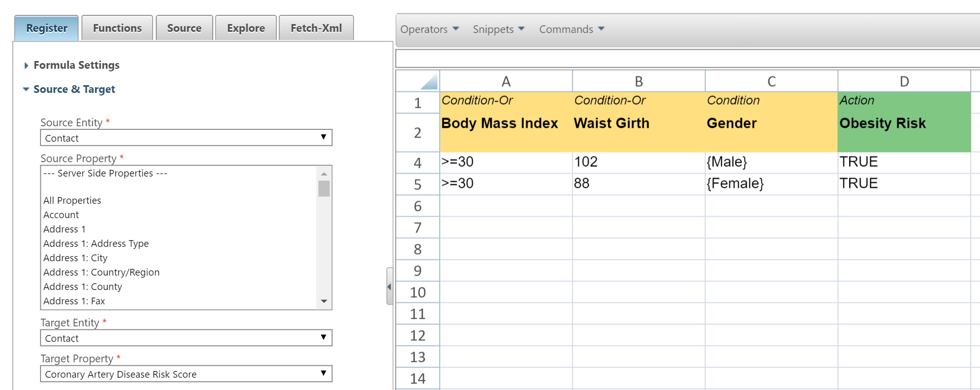Switch to the Register tab
The height and width of the screenshot is (390, 980).
coord(47,28)
